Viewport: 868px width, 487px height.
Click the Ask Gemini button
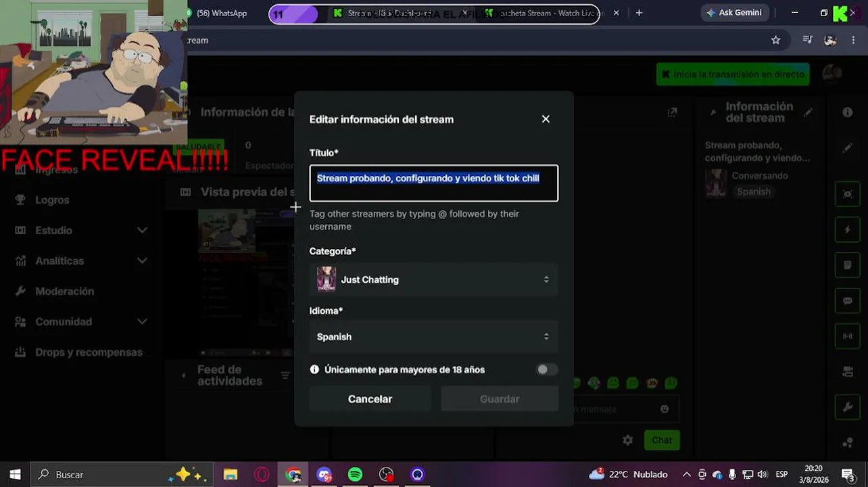734,13
